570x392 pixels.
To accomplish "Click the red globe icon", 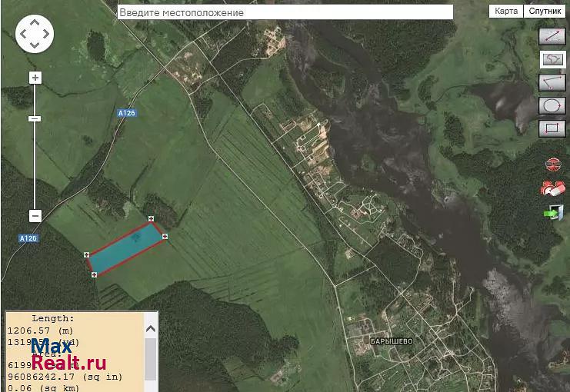I will (x=552, y=164).
